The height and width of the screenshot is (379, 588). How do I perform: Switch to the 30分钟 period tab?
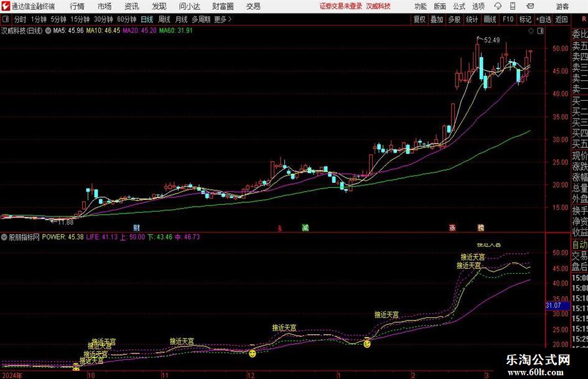103,19
